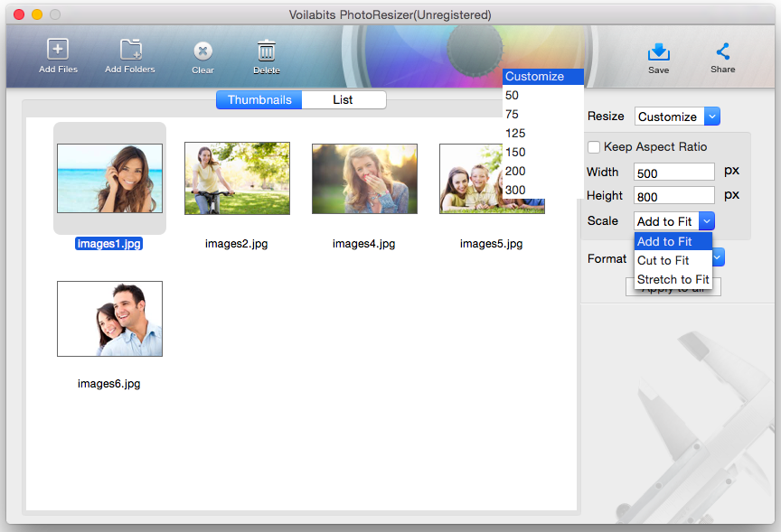
Task: Click the Width input field
Action: [x=674, y=173]
